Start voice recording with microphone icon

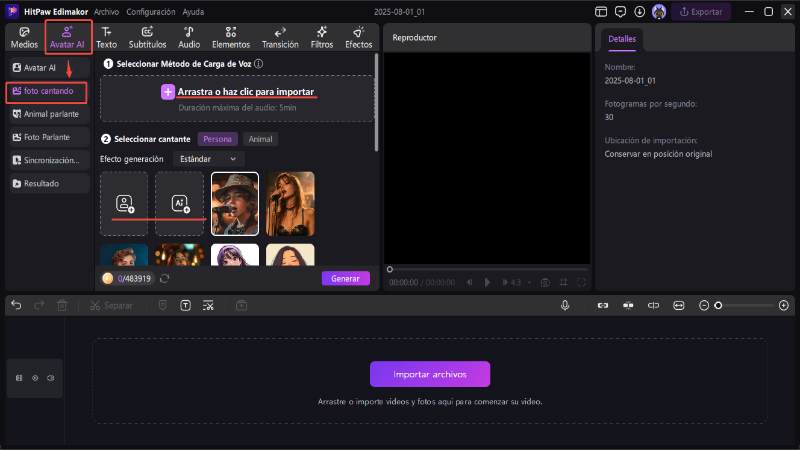tap(565, 305)
